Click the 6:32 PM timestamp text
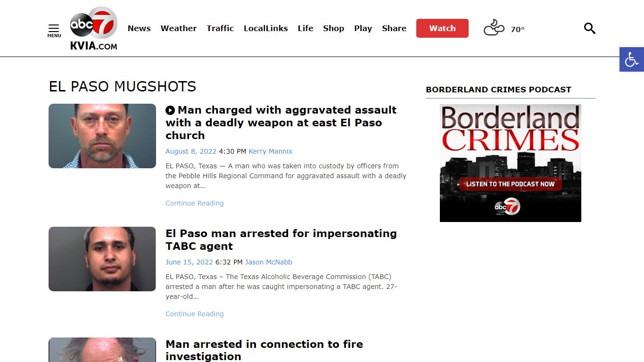This screenshot has height=362, width=644. pos(229,262)
